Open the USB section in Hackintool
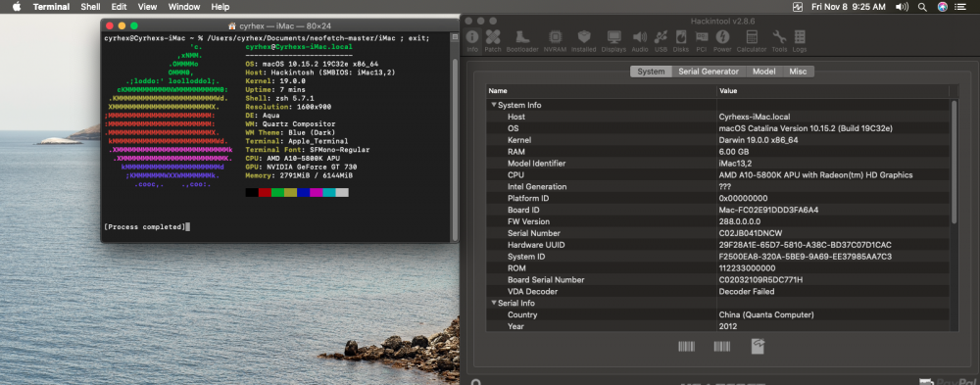This screenshot has height=385, width=980. click(x=661, y=40)
